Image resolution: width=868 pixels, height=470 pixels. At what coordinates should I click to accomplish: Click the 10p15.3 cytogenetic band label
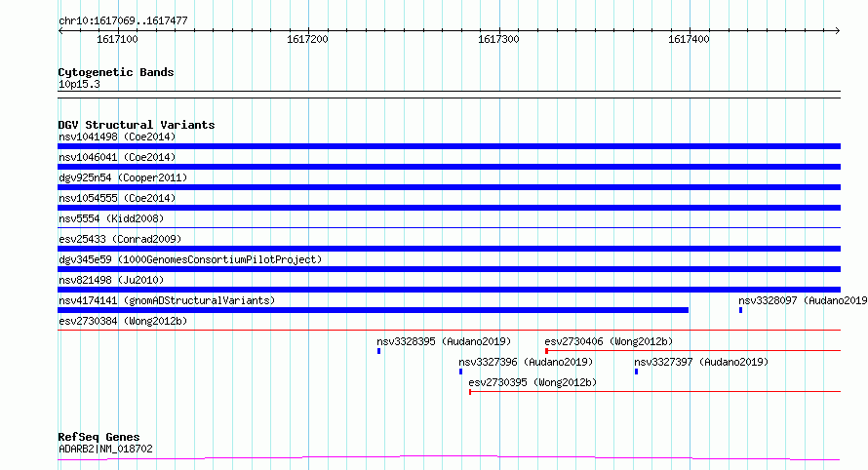[79, 84]
